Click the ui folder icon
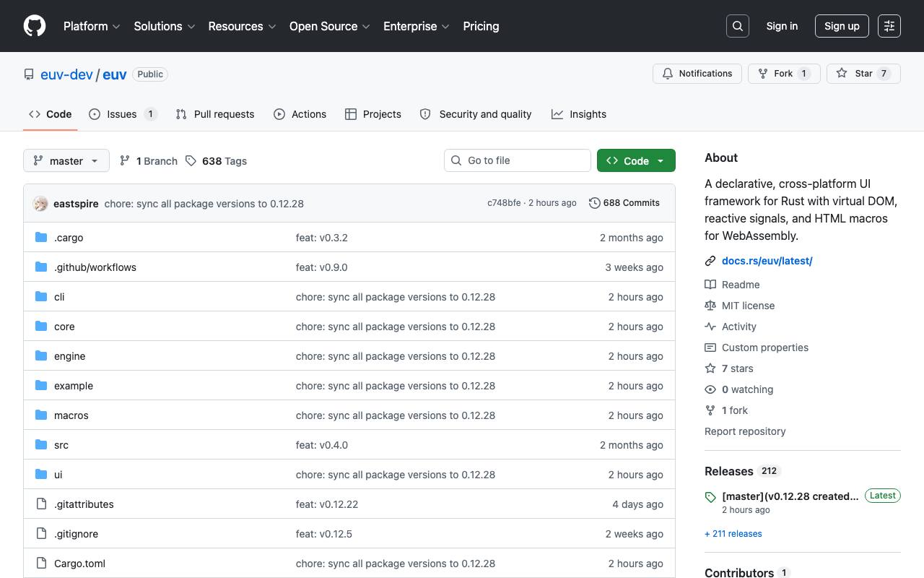The width and height of the screenshot is (924, 578). coord(41,475)
